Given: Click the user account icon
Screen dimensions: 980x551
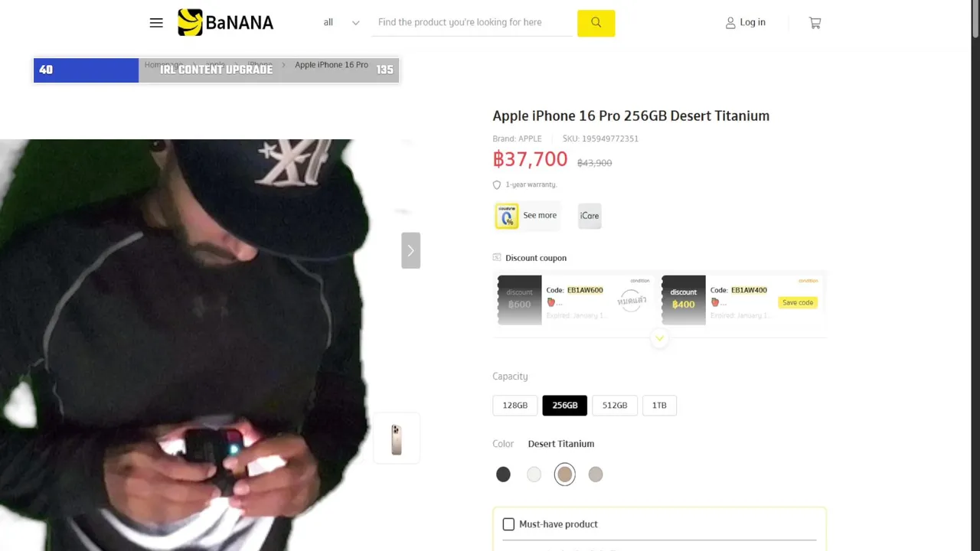Looking at the screenshot, I should tap(730, 23).
